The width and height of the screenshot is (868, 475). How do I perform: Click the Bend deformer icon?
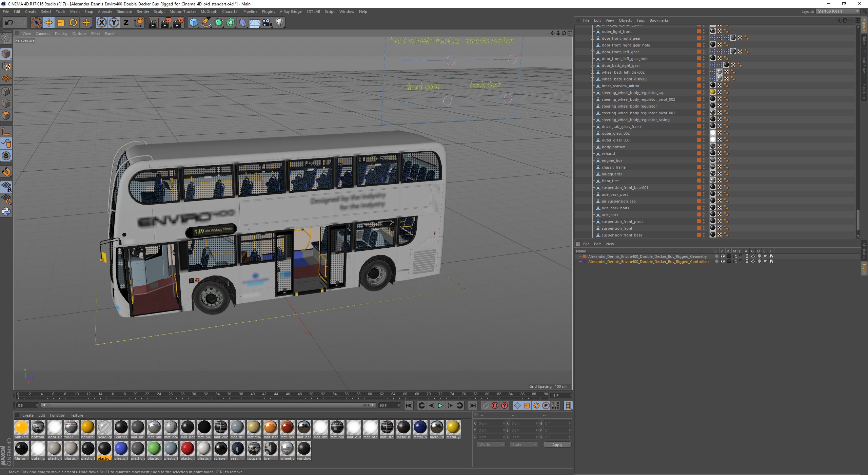point(243,23)
